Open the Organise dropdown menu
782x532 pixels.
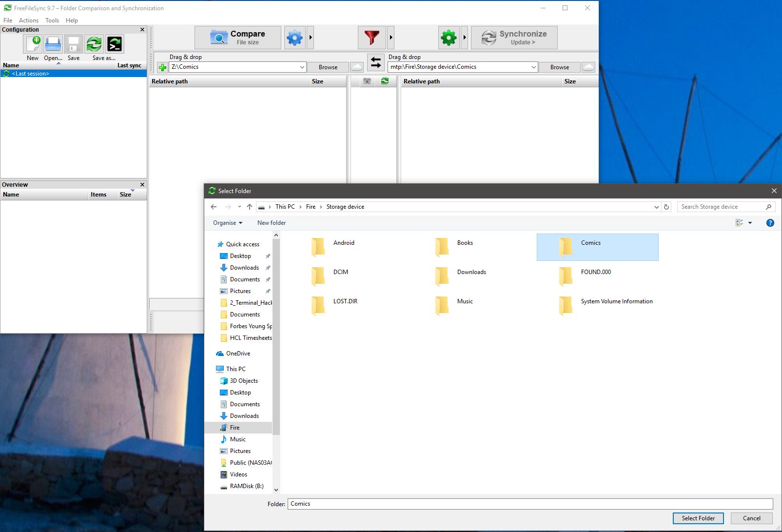pos(228,223)
